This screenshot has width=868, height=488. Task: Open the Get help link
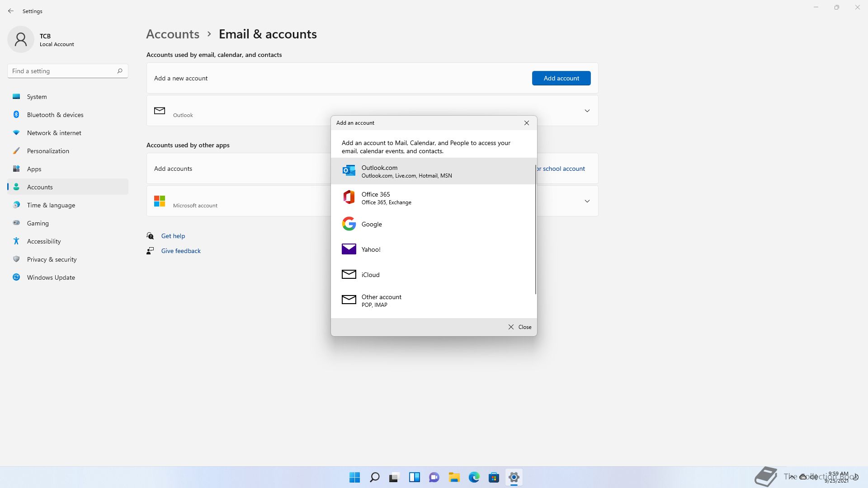pos(173,236)
